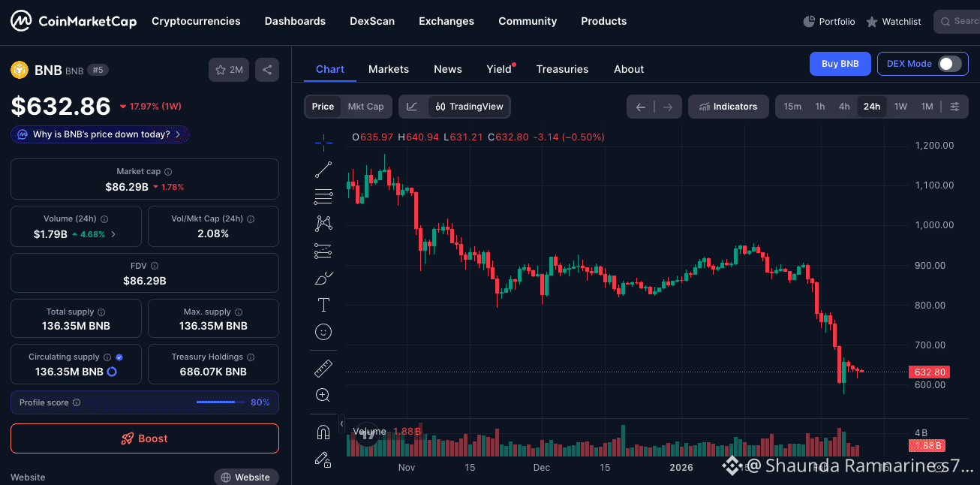
Task: Toggle the DEX Mode switch
Action: click(x=950, y=64)
